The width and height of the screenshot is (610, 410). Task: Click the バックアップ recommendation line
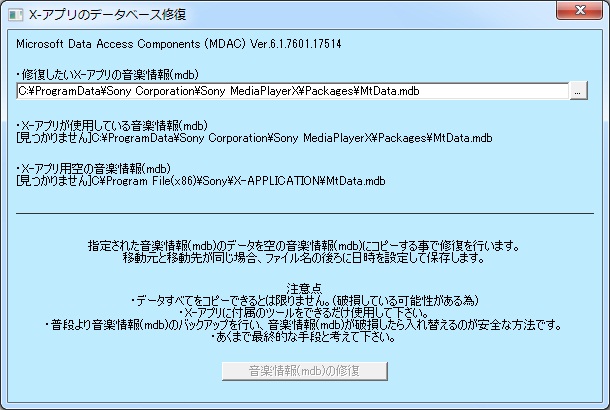tap(304, 324)
